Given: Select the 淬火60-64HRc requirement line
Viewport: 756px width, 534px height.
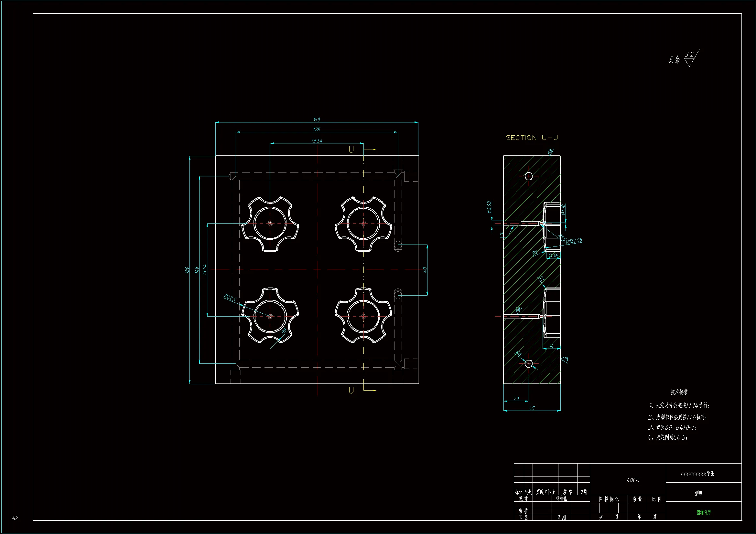Looking at the screenshot, I should 672,427.
